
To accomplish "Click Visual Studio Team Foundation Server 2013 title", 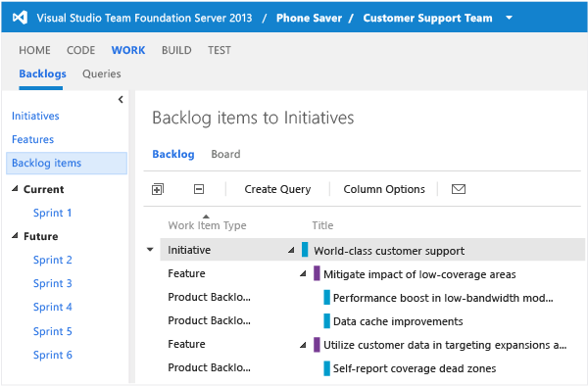I will point(144,18).
